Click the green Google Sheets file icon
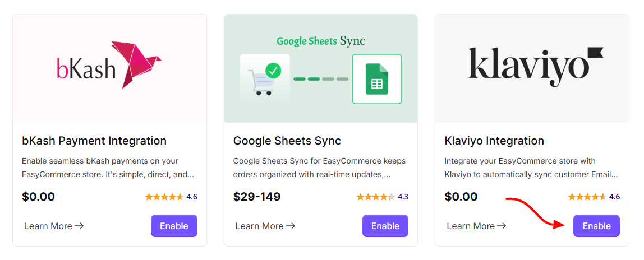This screenshot has width=644, height=260. (376, 79)
